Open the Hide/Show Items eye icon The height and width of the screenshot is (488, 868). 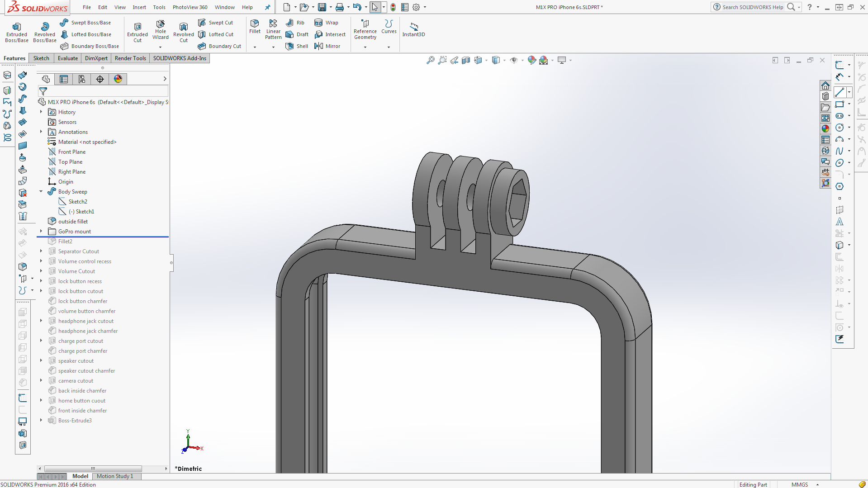tap(514, 60)
